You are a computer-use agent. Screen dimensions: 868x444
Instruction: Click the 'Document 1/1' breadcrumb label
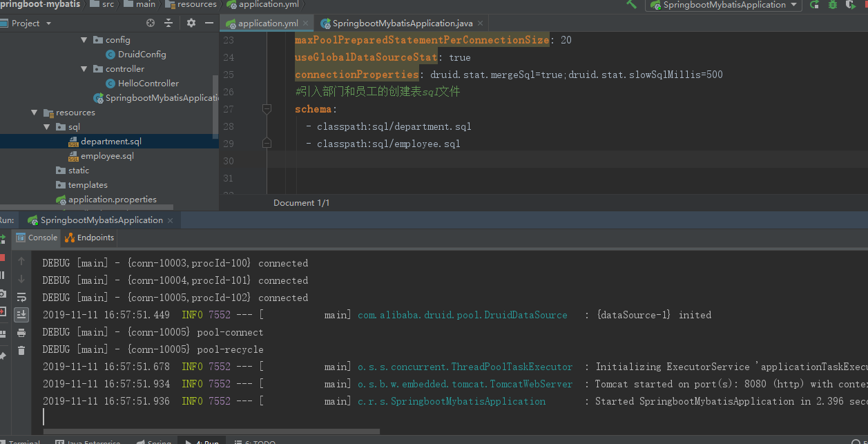[301, 202]
